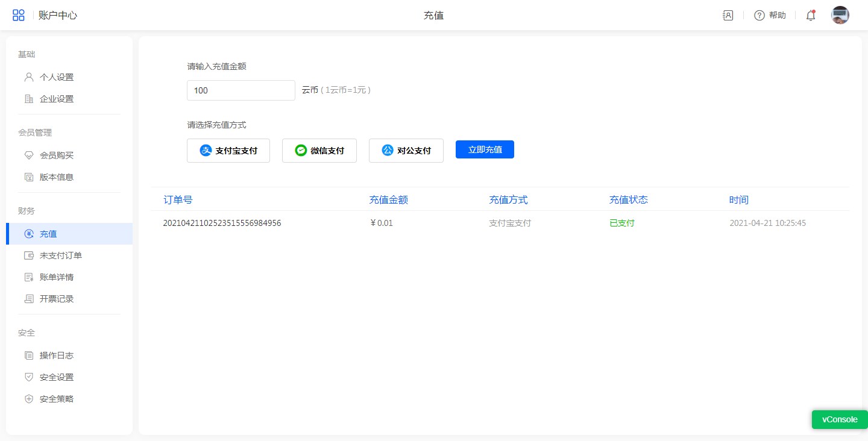Screen dimensions: 868x441
Task: Click the 版本信息 icon in sidebar
Action: [x=29, y=177]
